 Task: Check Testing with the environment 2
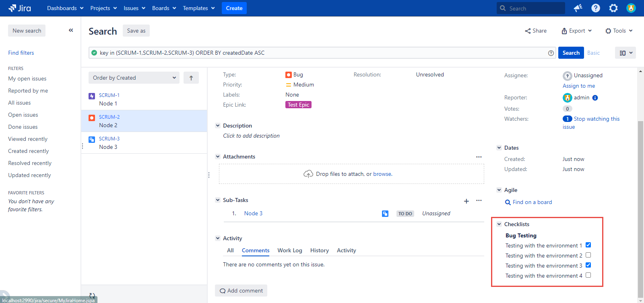click(588, 255)
